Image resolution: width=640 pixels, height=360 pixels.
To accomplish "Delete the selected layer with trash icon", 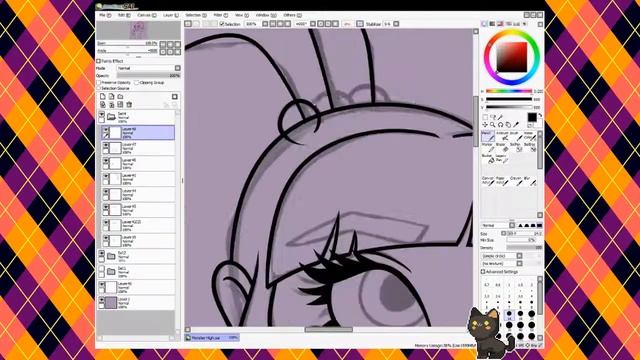I will click(129, 105).
